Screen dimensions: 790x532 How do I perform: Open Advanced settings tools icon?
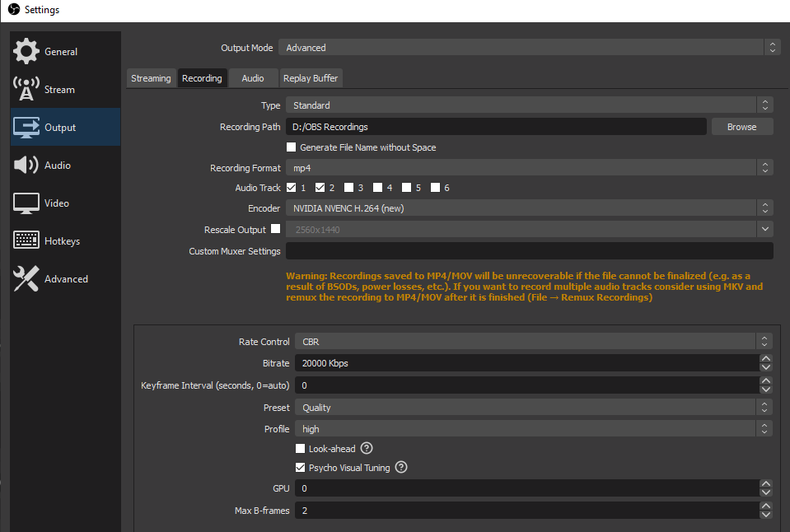[26, 279]
